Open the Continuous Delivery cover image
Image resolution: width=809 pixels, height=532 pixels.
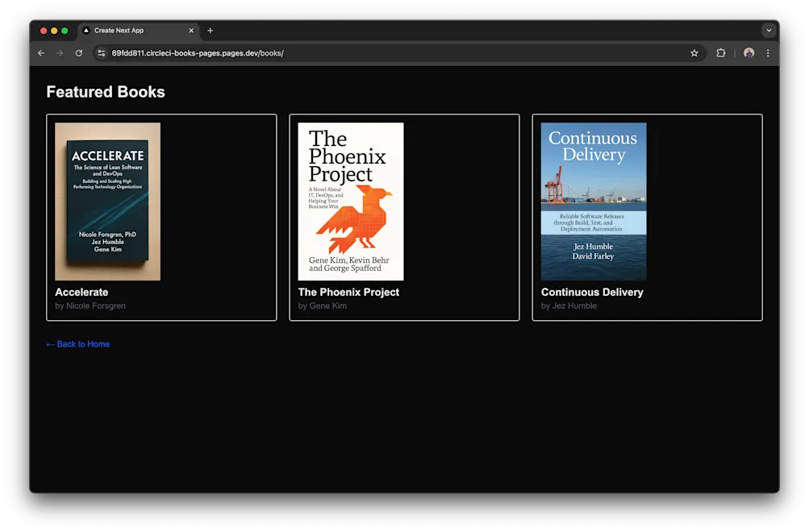coord(594,202)
